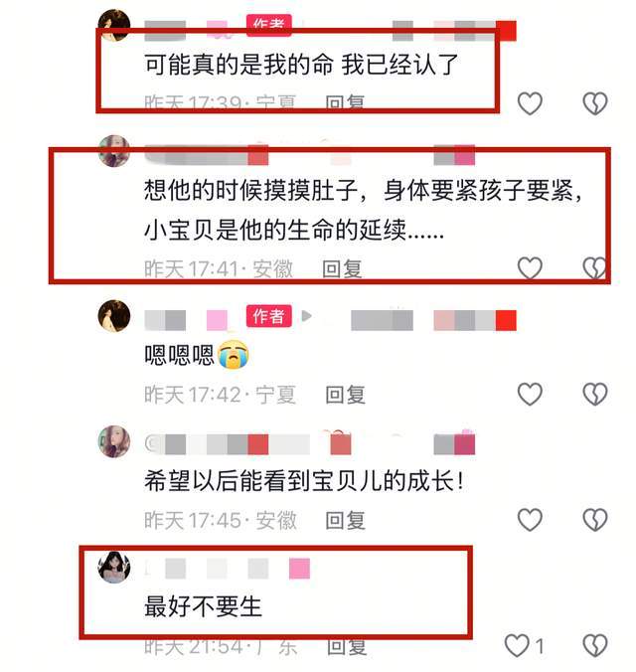Screen dimensions: 636x672
Task: Dislike the 最好不要生 comment
Action: [x=595, y=645]
